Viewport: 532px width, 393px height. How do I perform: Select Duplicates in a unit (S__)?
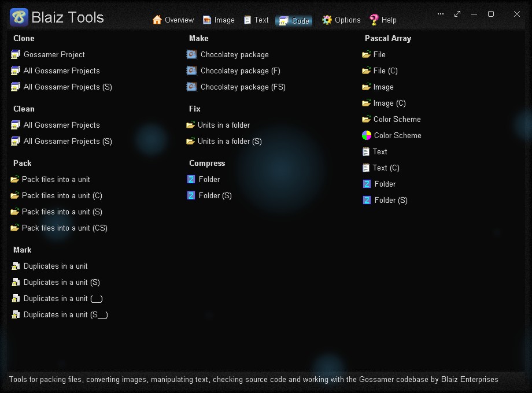click(65, 314)
